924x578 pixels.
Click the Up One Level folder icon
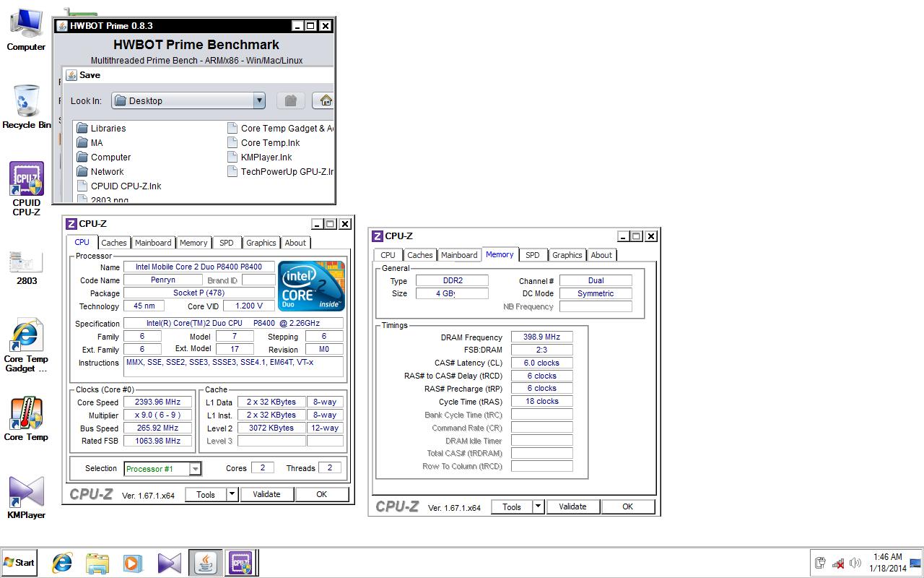pyautogui.click(x=290, y=100)
